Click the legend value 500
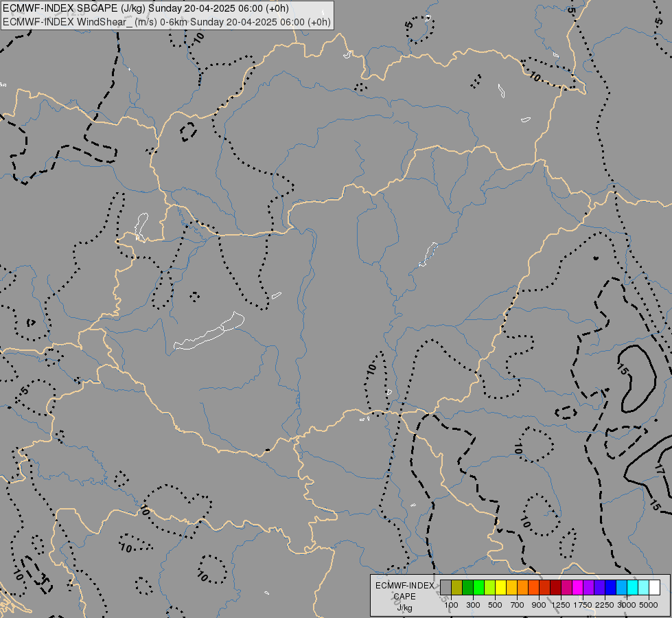Screen dimensions: 672x618 (495, 605)
